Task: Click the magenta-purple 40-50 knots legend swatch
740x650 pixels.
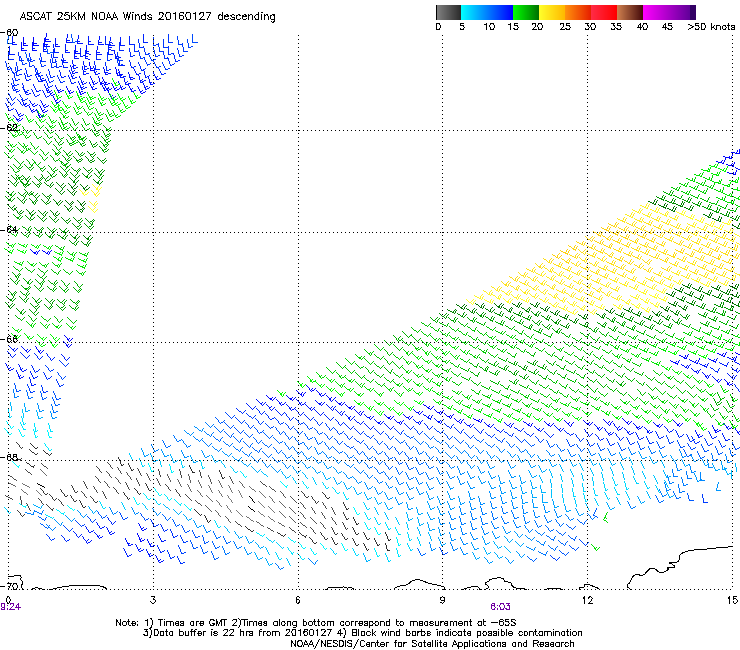Action: click(x=669, y=12)
